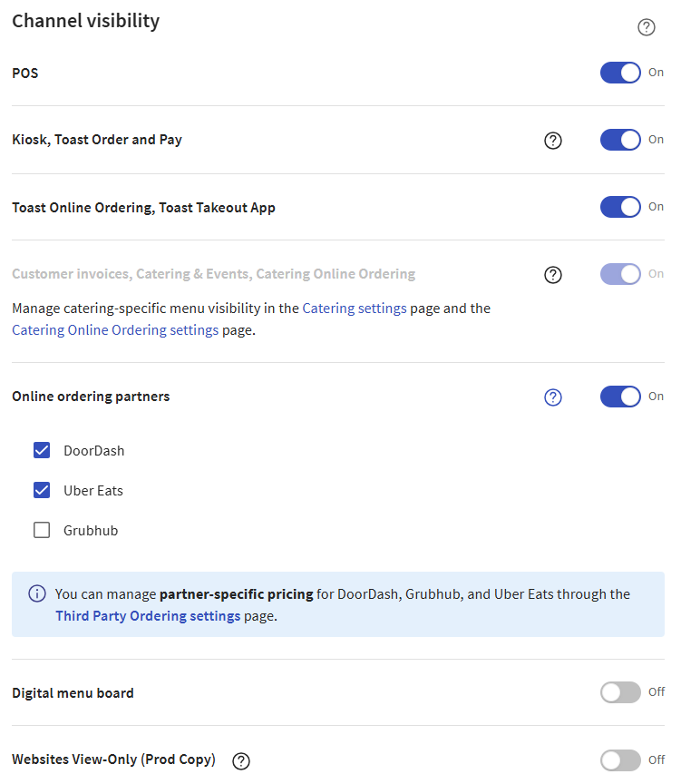Click the POS label

pyautogui.click(x=25, y=73)
